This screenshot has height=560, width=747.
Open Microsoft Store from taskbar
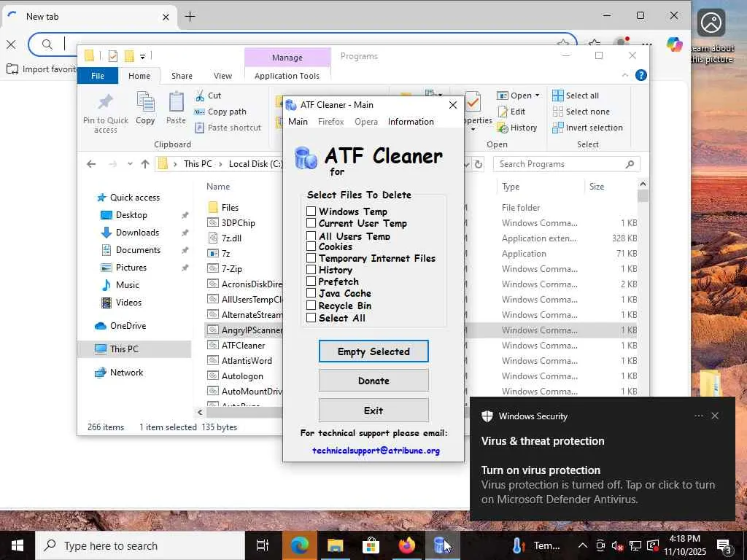[x=371, y=545]
